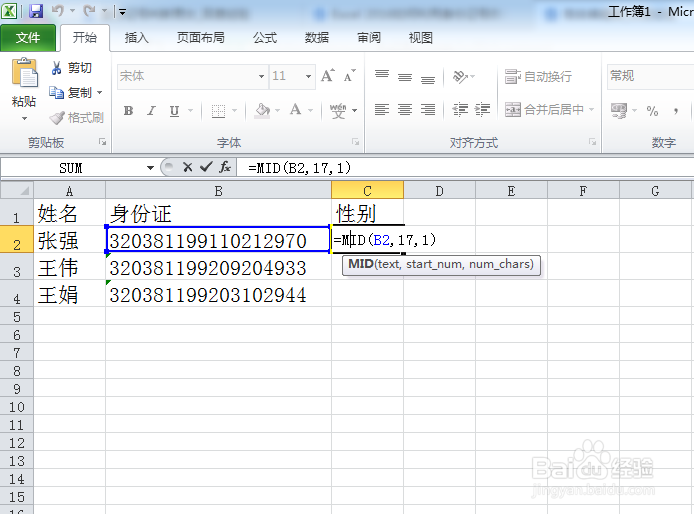Increase font size with large A icon
Image resolution: width=694 pixels, height=514 pixels.
tap(328, 76)
